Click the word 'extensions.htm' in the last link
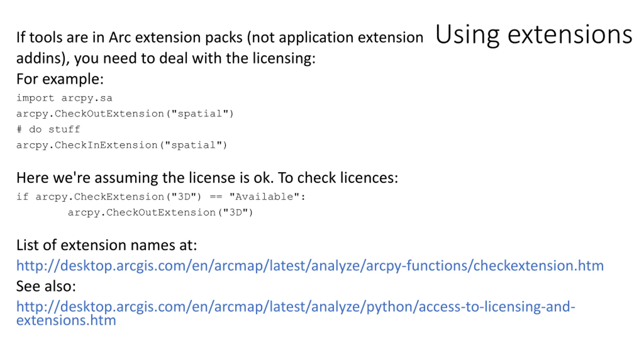 tap(66, 320)
